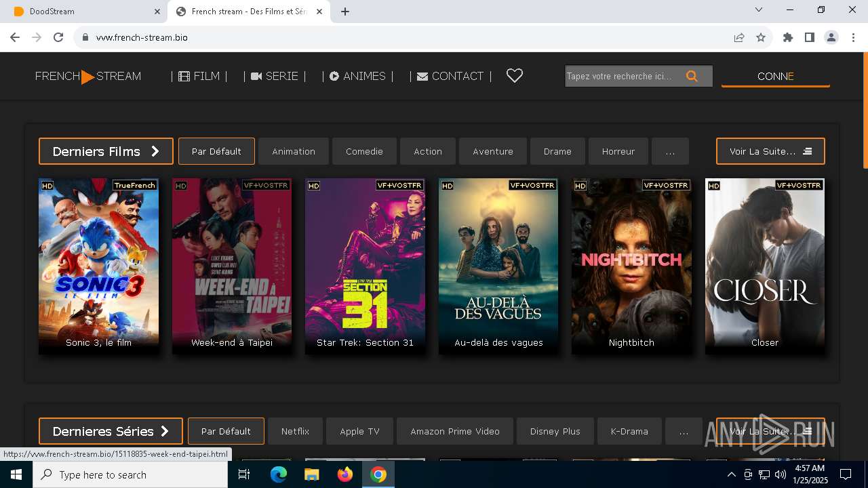Open Chrome extensions puzzle icon
Screen dimensions: 868x488
pos(788,37)
